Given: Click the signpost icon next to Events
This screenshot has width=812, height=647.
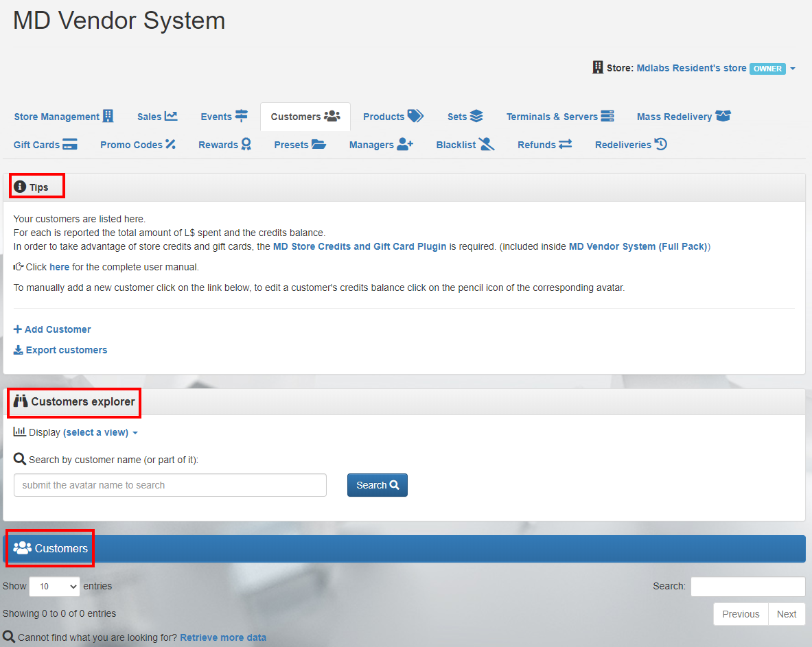Looking at the screenshot, I should pos(242,116).
